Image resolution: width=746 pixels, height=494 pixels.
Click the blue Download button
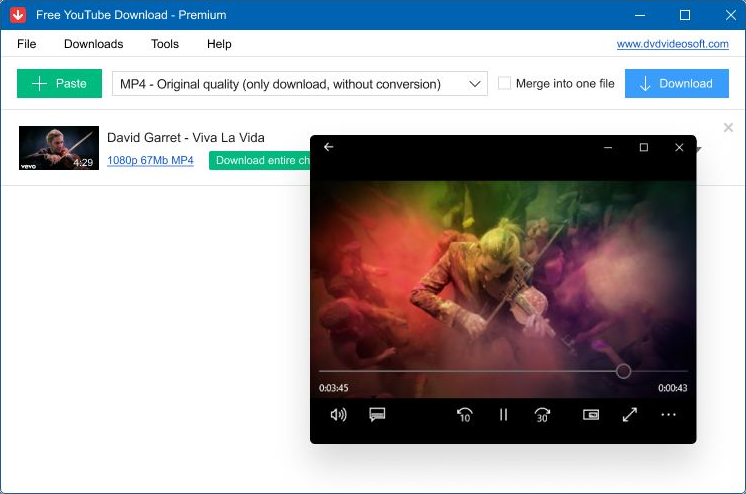(677, 83)
